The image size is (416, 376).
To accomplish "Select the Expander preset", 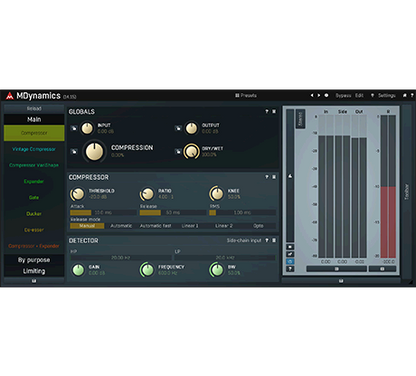I will click(x=34, y=181).
